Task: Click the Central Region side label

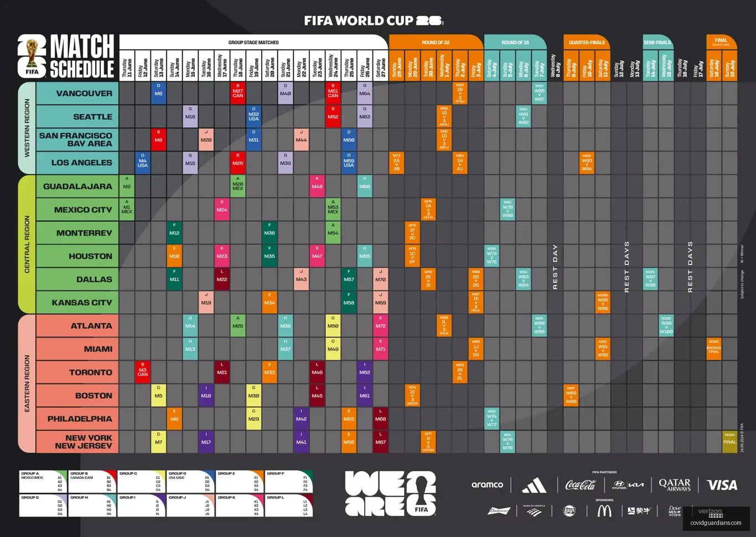Action: click(27, 244)
